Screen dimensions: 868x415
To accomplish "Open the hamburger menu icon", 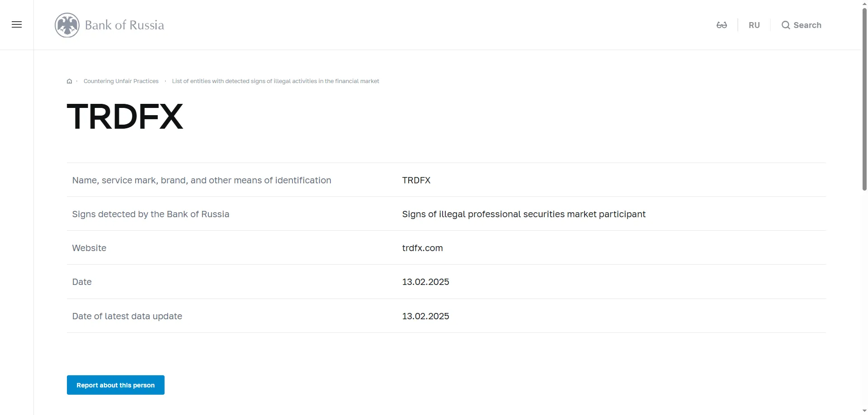I will point(17,25).
